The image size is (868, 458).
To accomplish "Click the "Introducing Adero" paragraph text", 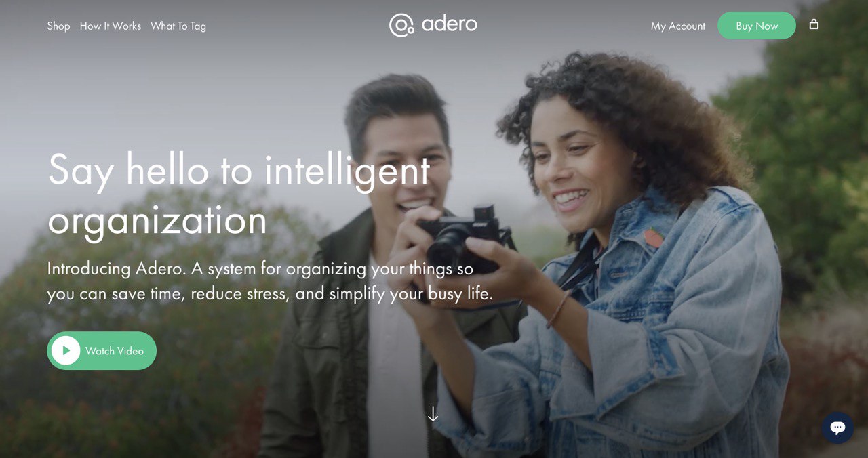I will pyautogui.click(x=270, y=281).
